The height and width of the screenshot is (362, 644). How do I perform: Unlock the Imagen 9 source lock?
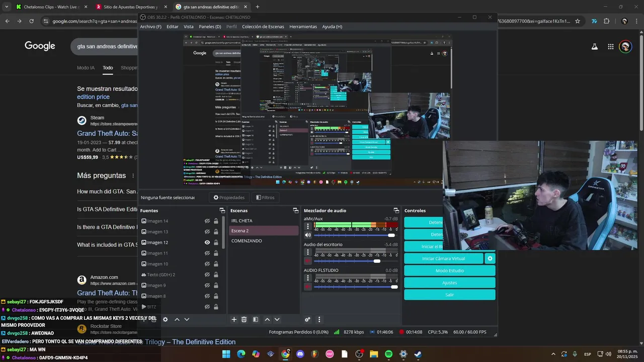coord(216,286)
